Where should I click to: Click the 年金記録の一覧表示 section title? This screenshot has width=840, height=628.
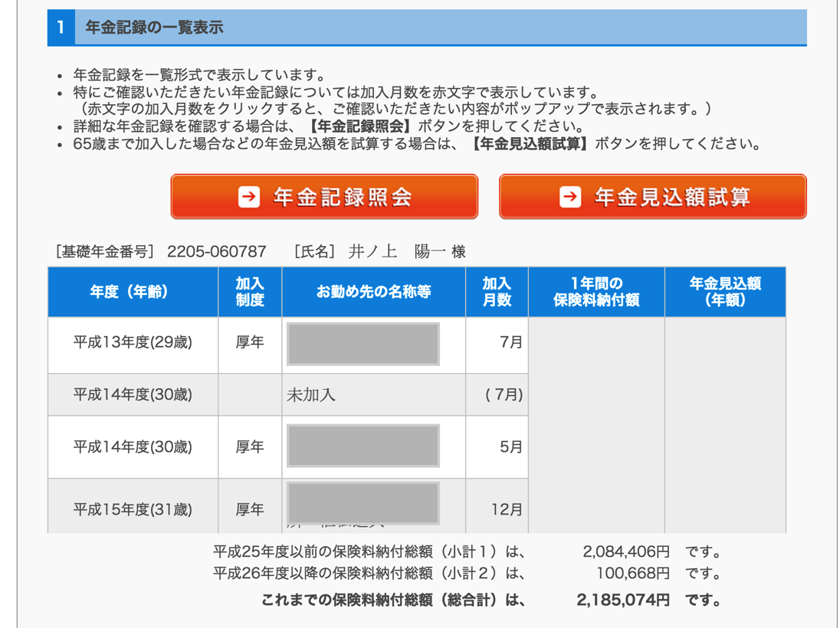coord(154,28)
